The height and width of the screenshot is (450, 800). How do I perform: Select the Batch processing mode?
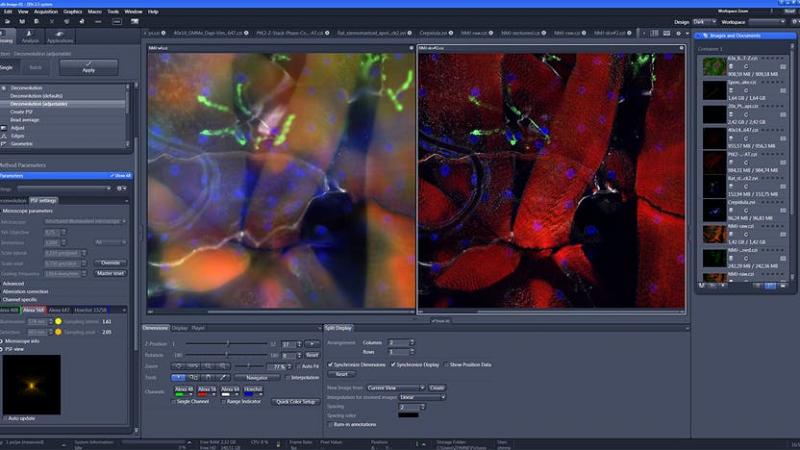(x=35, y=67)
